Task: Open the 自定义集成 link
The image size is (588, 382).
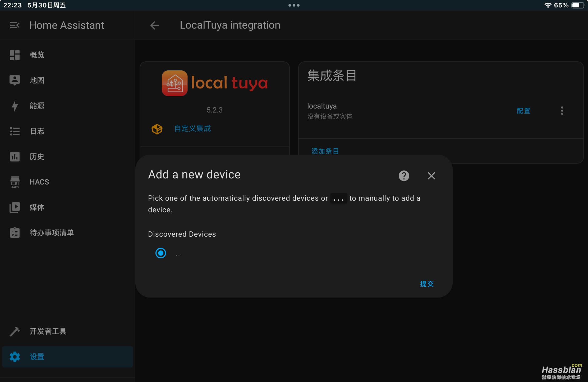Action: click(192, 129)
